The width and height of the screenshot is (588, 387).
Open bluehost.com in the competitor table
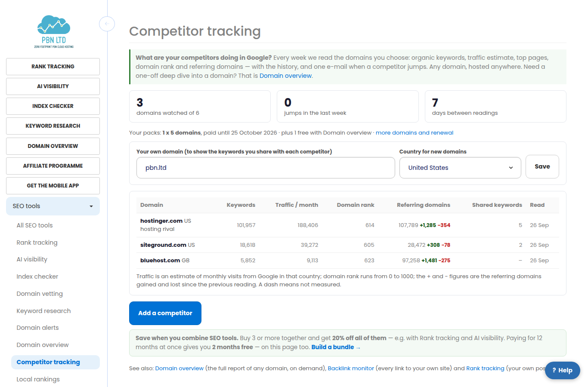pyautogui.click(x=160, y=261)
